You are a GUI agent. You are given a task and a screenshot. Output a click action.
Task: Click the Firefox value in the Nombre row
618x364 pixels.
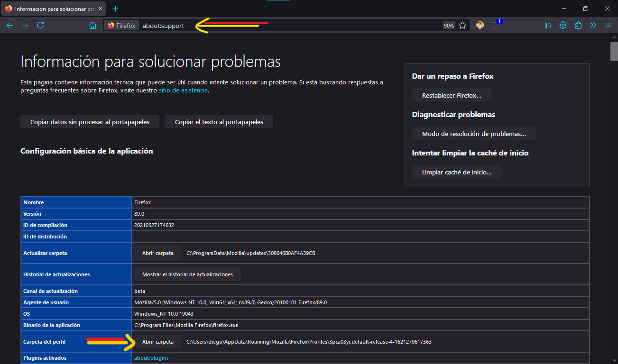(x=143, y=202)
